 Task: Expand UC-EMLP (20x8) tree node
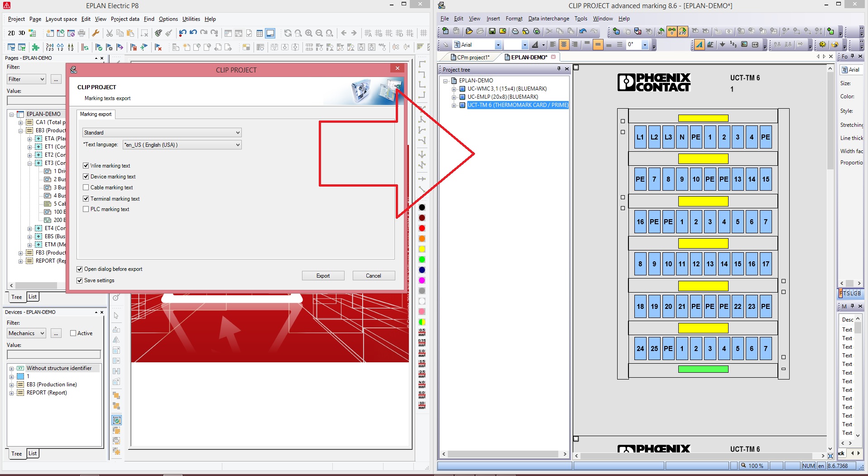(x=454, y=97)
